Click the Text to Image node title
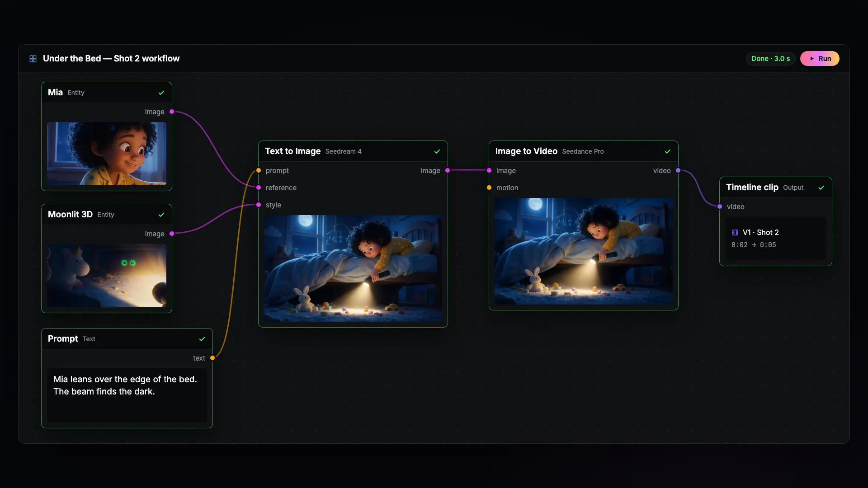The height and width of the screenshot is (488, 868). pos(292,151)
